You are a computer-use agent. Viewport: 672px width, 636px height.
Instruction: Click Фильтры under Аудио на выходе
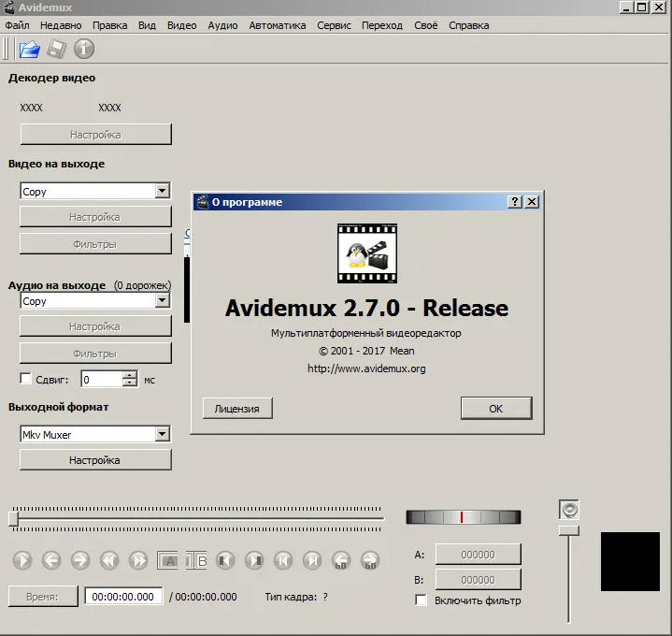(x=95, y=354)
